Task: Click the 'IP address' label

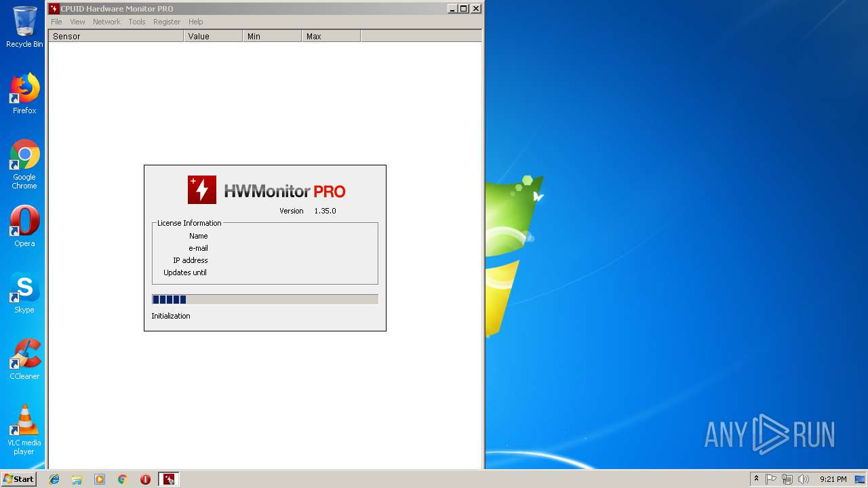Action: pyautogui.click(x=191, y=260)
